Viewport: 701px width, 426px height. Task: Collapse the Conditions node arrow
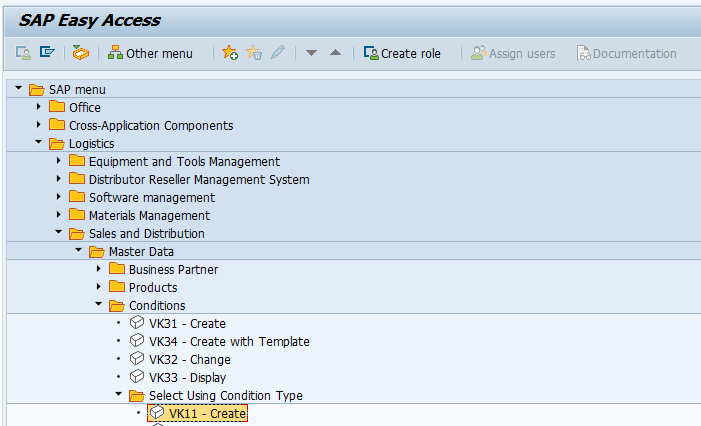coord(99,304)
